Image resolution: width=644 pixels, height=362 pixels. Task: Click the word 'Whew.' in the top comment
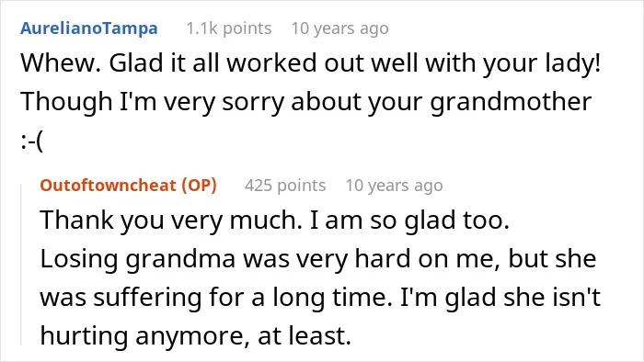coord(61,62)
